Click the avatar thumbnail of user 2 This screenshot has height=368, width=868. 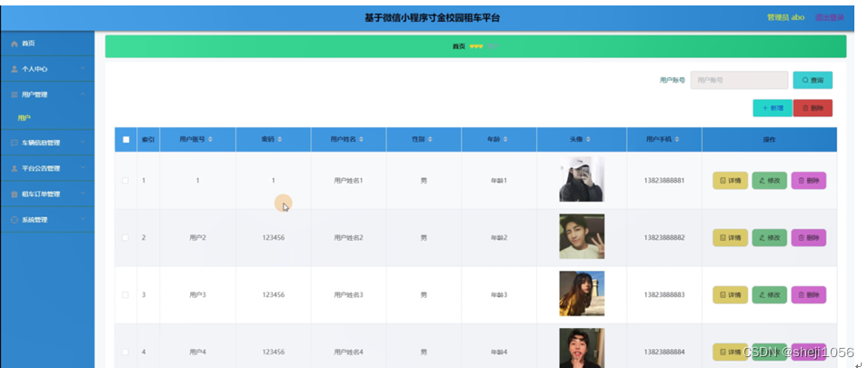[581, 237]
